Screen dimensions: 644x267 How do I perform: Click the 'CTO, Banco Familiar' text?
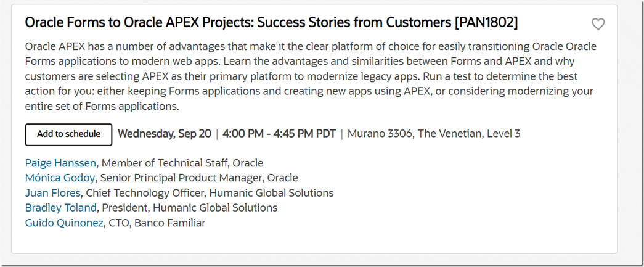(157, 223)
